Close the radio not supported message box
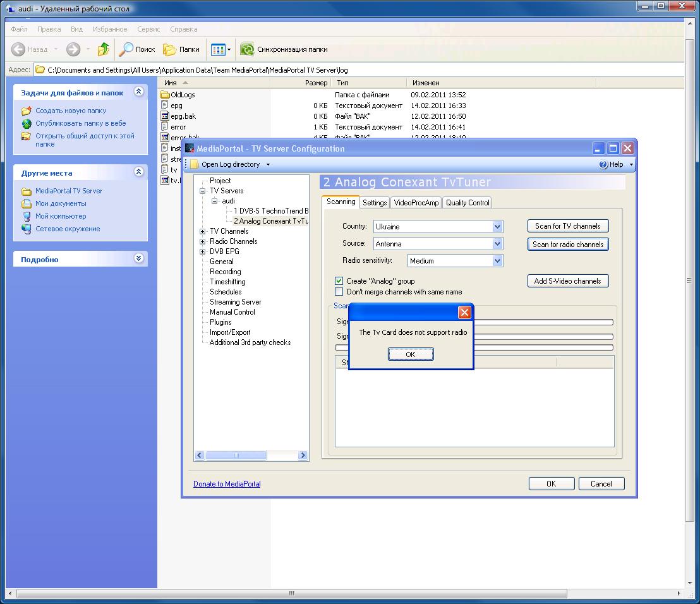Screen dimensions: 700x604 (464, 312)
